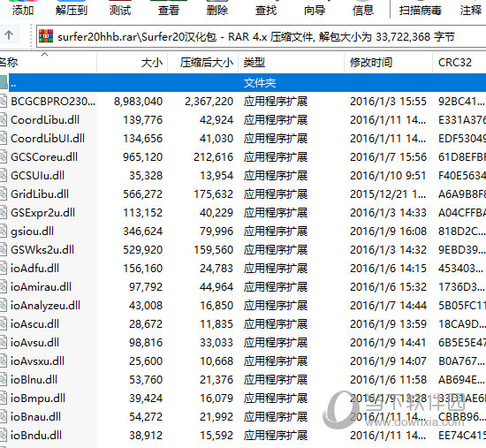
Task: Select file GCSCoreu.dll
Action: tap(44, 157)
